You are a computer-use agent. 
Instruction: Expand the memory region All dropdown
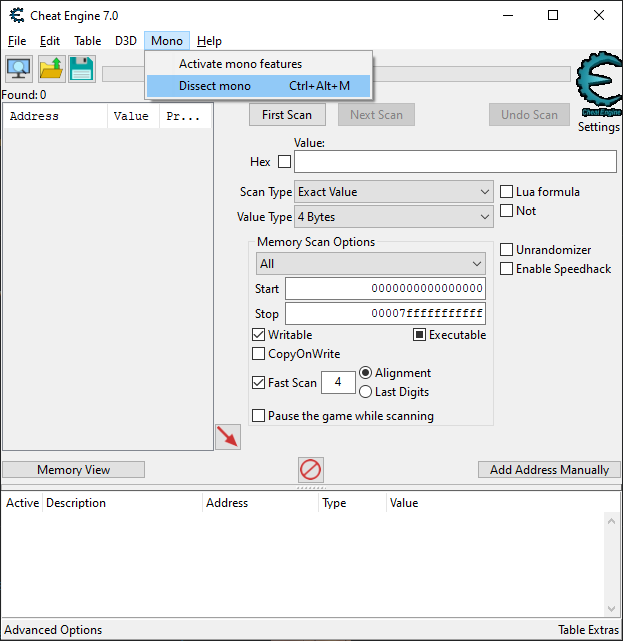pos(371,264)
